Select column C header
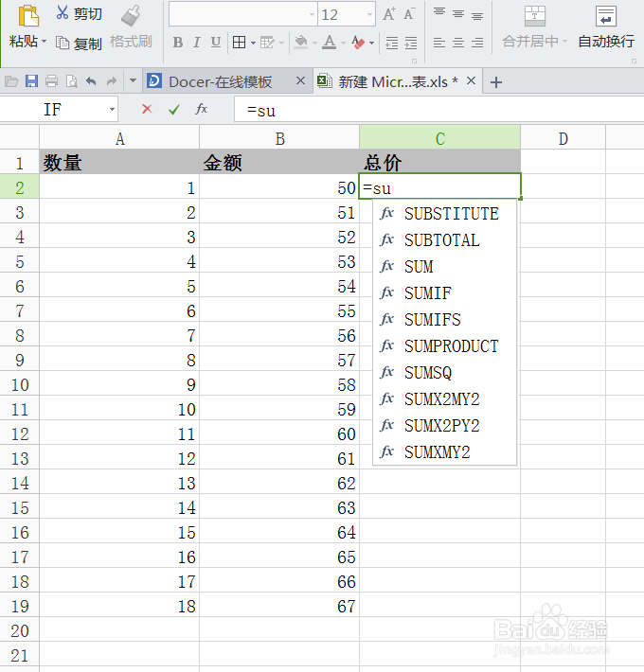This screenshot has width=644, height=672. tap(440, 138)
